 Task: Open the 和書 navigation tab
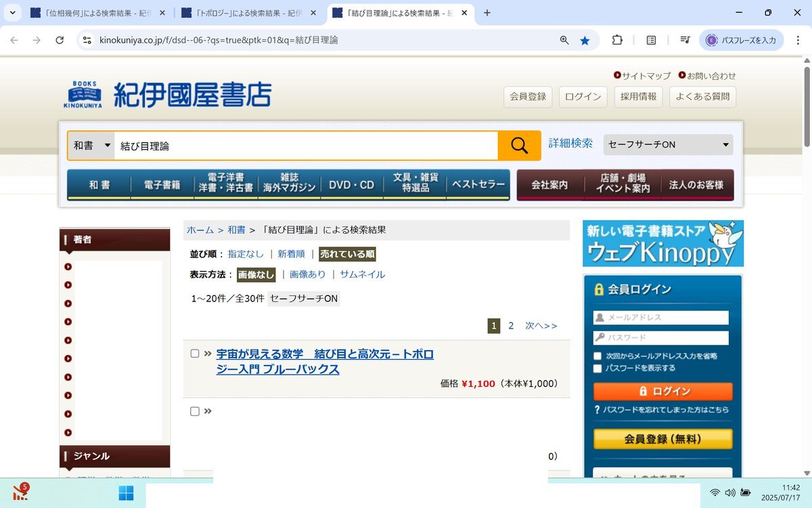click(99, 185)
